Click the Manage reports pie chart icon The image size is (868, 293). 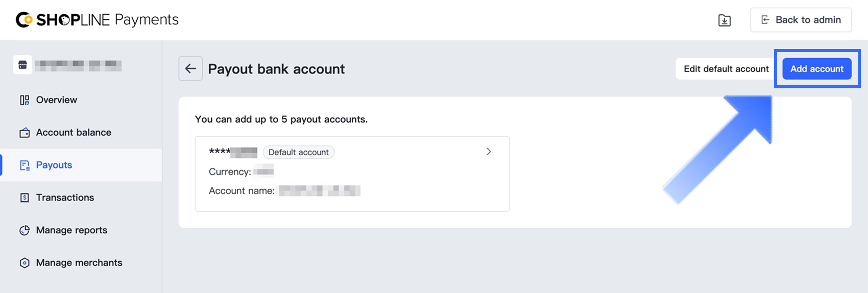[25, 230]
